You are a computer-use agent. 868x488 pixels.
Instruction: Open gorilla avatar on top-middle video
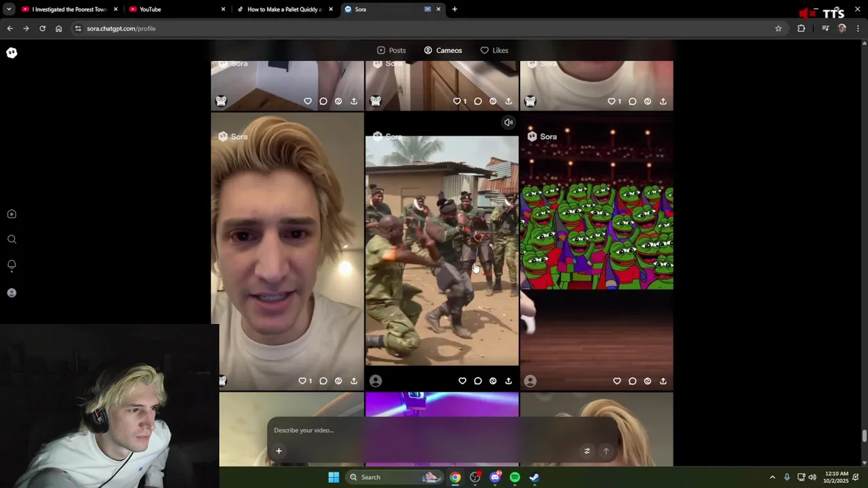(376, 101)
